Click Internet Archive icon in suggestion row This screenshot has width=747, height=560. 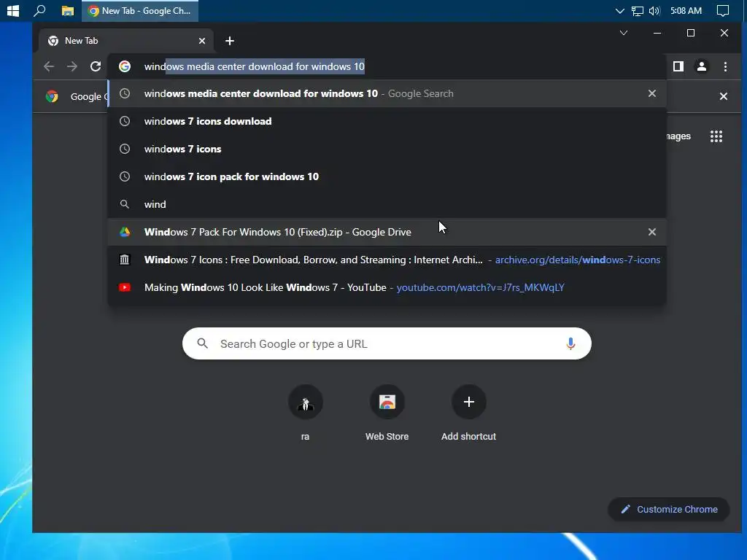pos(125,260)
